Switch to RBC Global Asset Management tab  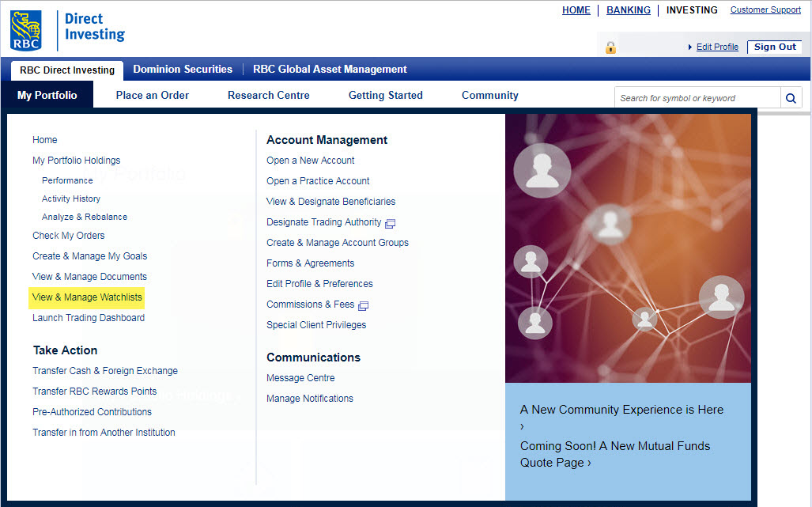(x=330, y=70)
